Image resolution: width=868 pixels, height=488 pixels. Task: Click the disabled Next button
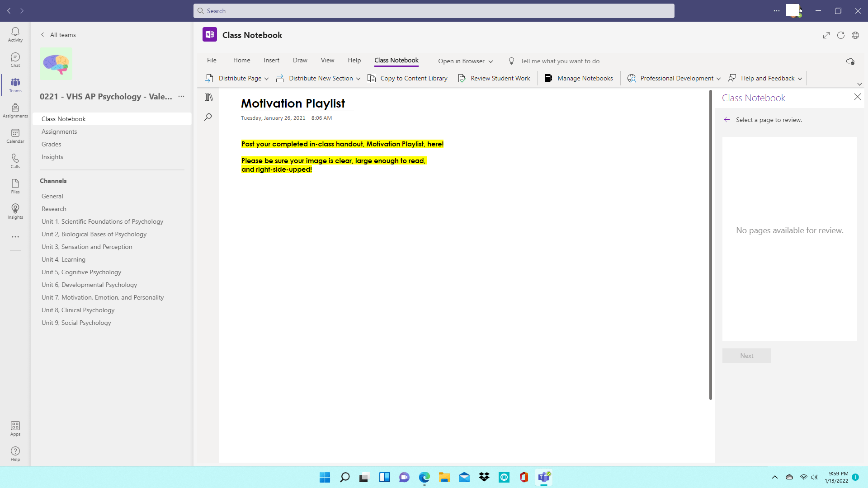[746, 356]
